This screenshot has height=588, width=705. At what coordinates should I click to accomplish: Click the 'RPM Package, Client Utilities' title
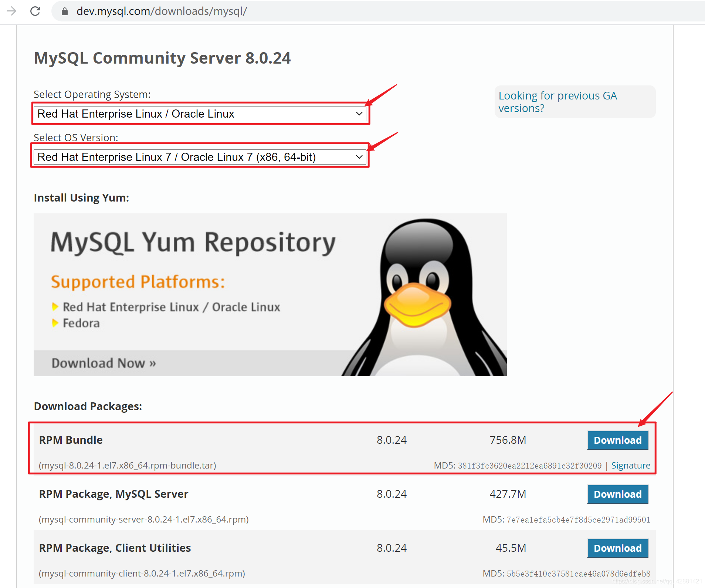115,548
